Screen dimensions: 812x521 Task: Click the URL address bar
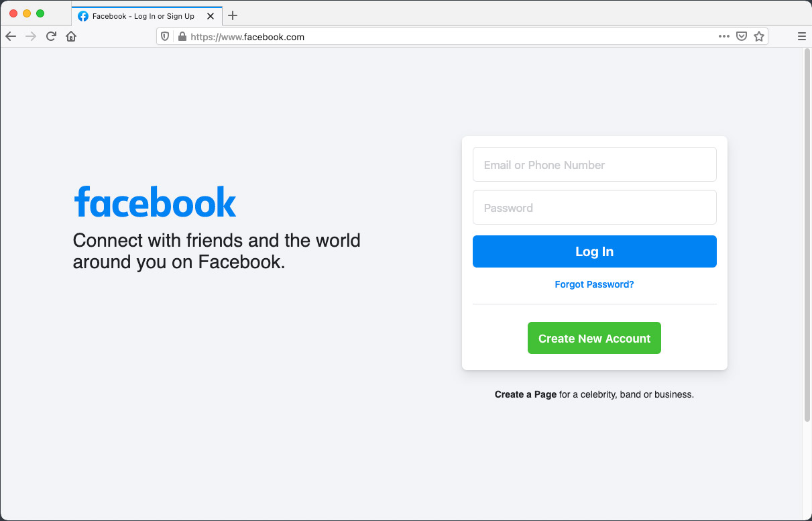461,37
